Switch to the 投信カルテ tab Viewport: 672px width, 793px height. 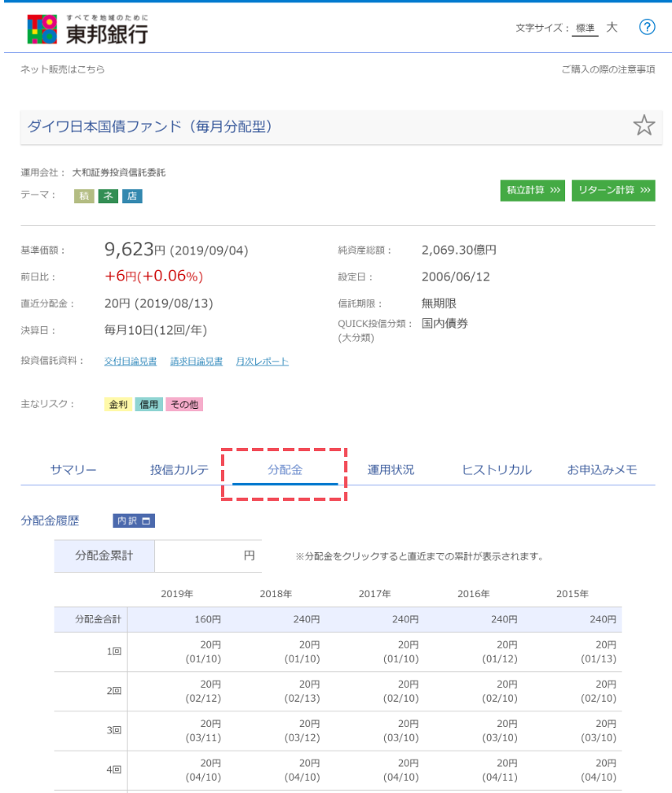(x=179, y=470)
